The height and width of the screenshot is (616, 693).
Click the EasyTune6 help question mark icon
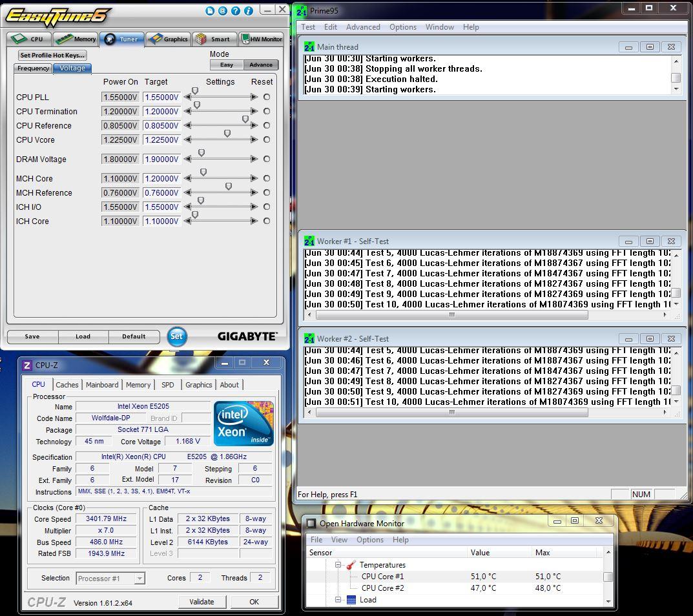[236, 11]
